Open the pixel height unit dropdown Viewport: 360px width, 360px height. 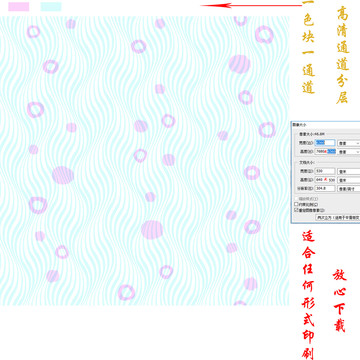(349, 151)
